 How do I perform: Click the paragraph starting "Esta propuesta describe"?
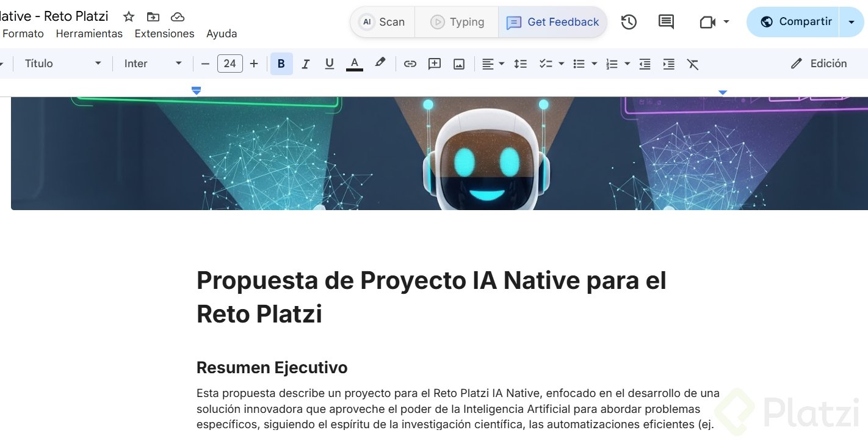(458, 409)
